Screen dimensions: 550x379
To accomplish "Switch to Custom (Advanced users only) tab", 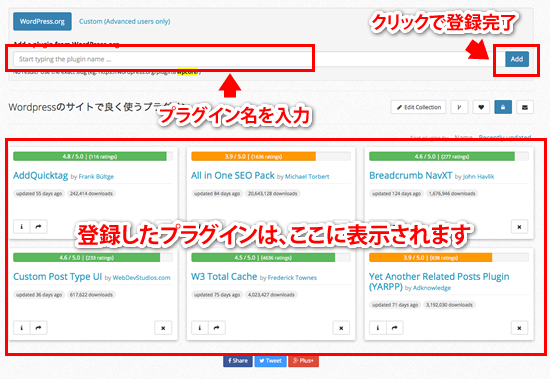I will pyautogui.click(x=125, y=21).
